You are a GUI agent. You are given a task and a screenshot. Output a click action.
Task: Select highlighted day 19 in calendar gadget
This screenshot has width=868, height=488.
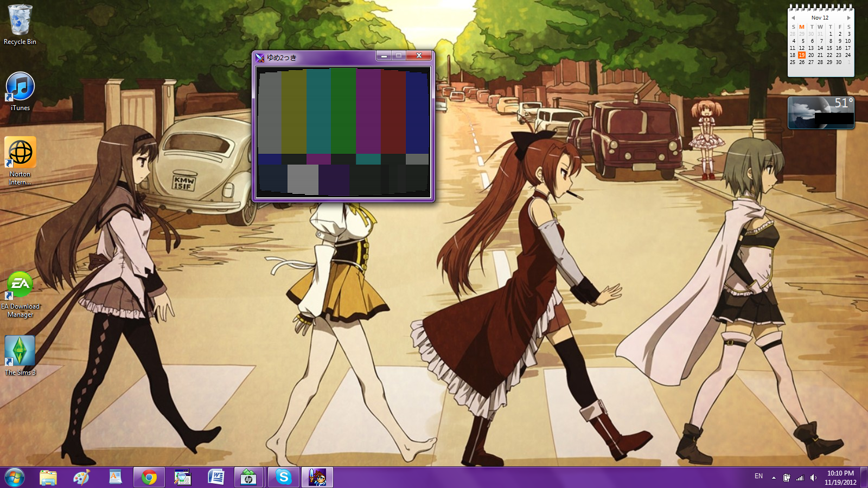point(802,55)
